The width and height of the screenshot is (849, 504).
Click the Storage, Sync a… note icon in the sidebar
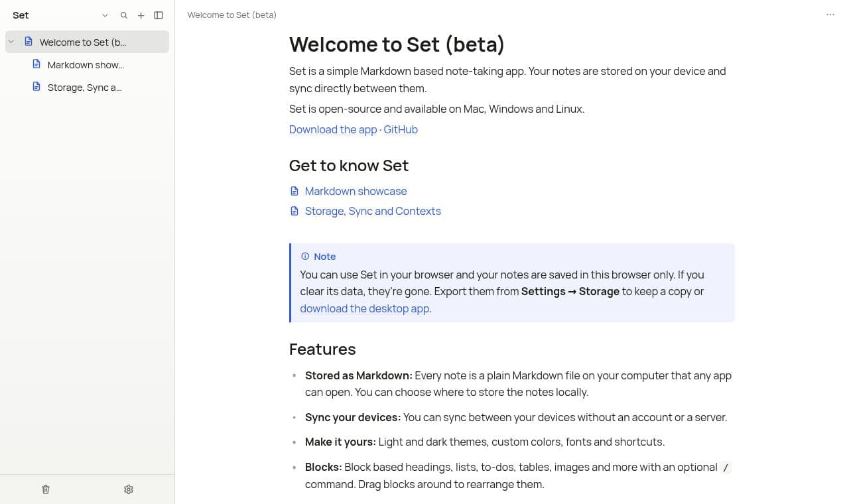[x=36, y=87]
